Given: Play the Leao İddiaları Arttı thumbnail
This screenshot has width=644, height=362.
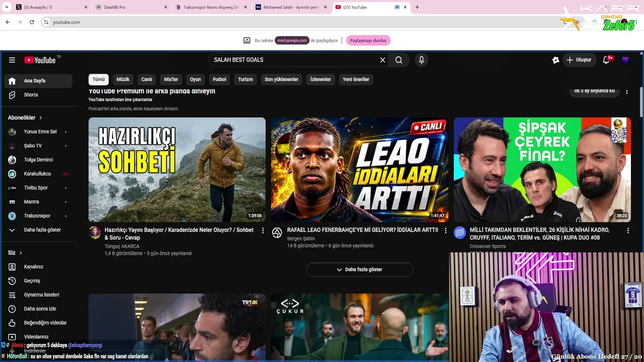Looking at the screenshot, I should coord(360,169).
